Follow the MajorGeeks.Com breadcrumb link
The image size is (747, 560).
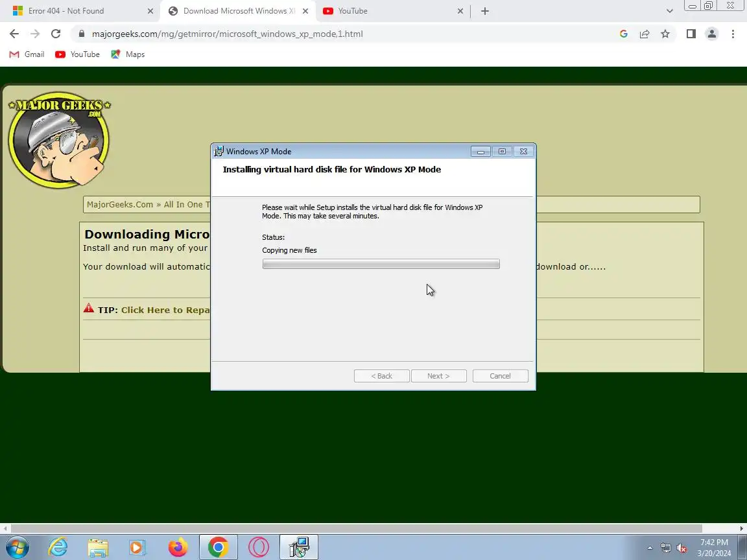point(120,204)
